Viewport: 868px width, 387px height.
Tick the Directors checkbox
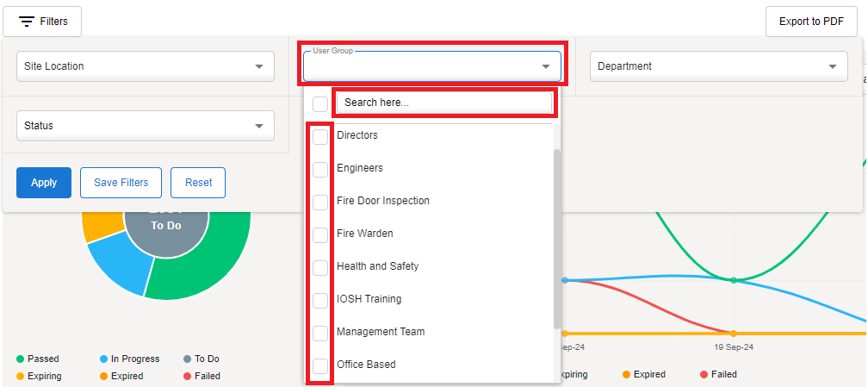click(x=320, y=136)
